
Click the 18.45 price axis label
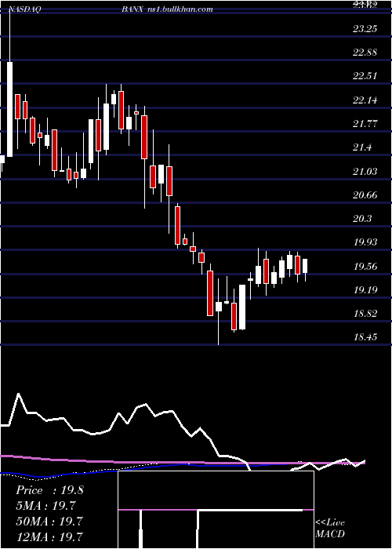[x=365, y=337]
